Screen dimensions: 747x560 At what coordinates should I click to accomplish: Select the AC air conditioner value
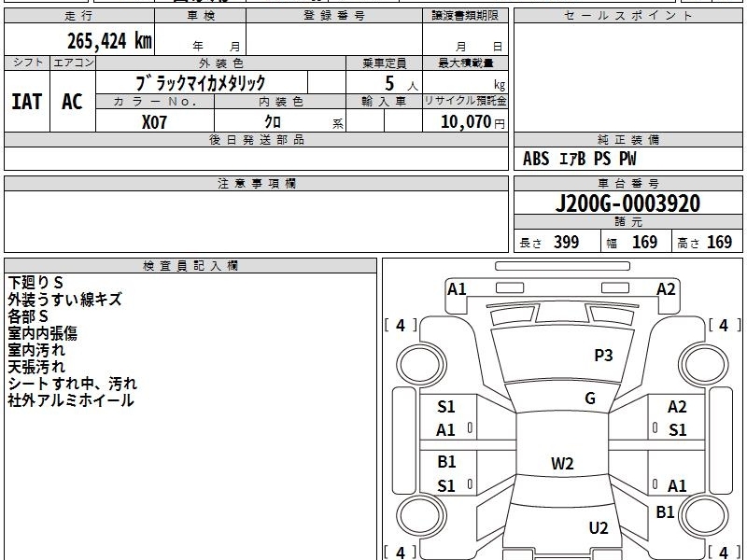(73, 102)
